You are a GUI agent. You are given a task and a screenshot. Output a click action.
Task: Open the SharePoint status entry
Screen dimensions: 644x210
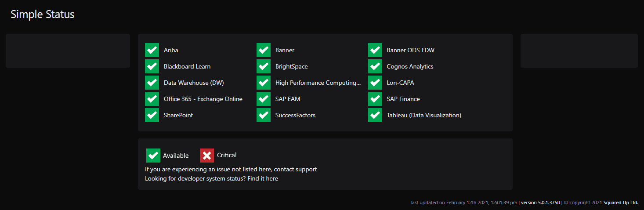178,115
